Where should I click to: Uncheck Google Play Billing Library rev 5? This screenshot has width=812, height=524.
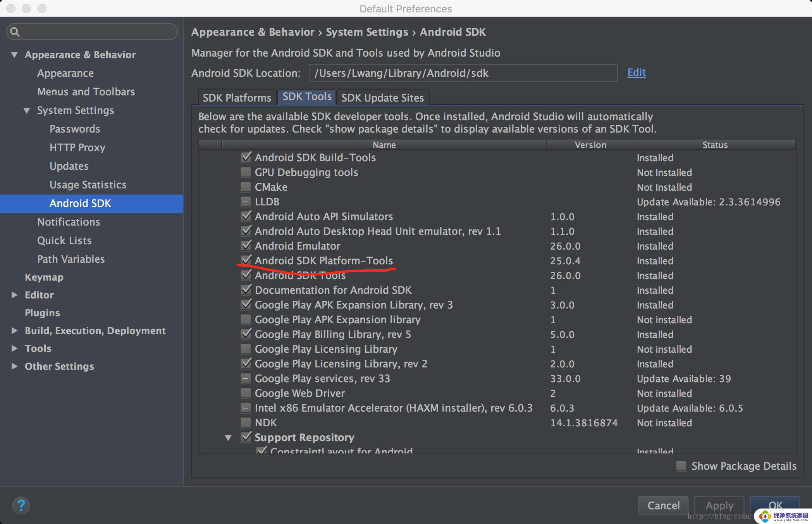click(246, 334)
